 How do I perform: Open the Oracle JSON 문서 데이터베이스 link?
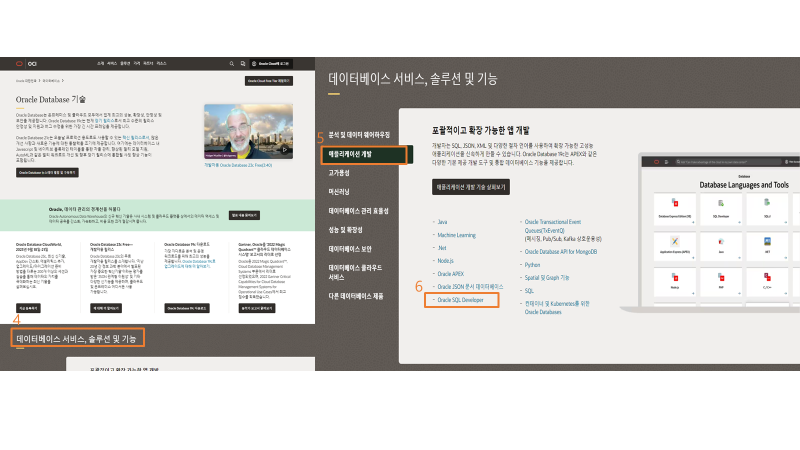click(x=470, y=287)
